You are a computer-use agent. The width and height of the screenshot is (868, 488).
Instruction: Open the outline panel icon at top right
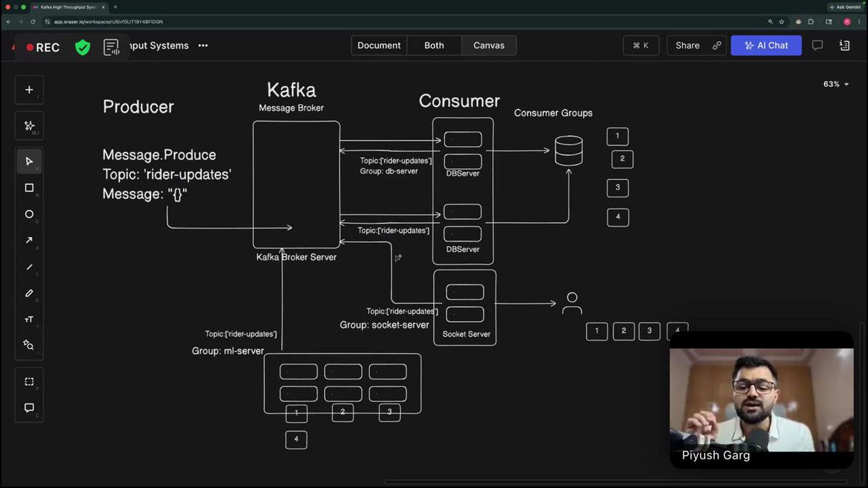pos(844,46)
